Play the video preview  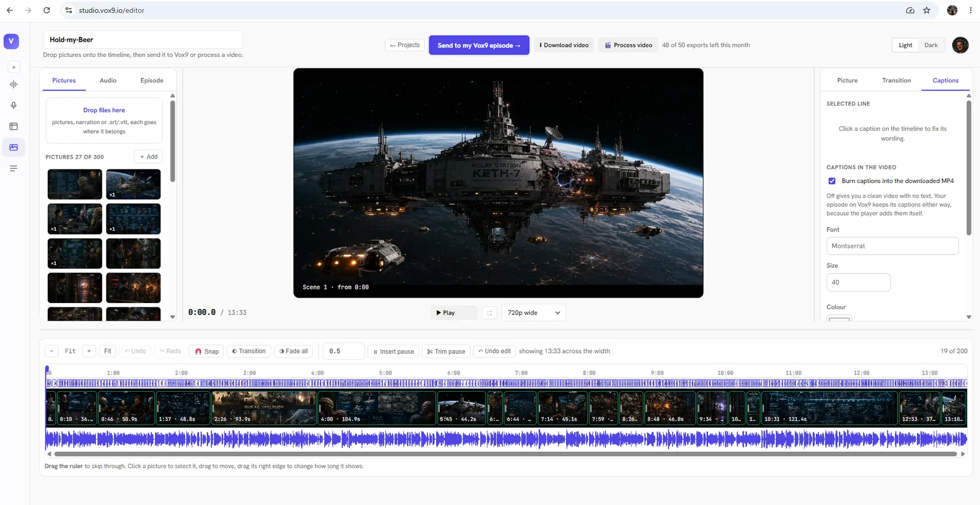[x=453, y=313]
